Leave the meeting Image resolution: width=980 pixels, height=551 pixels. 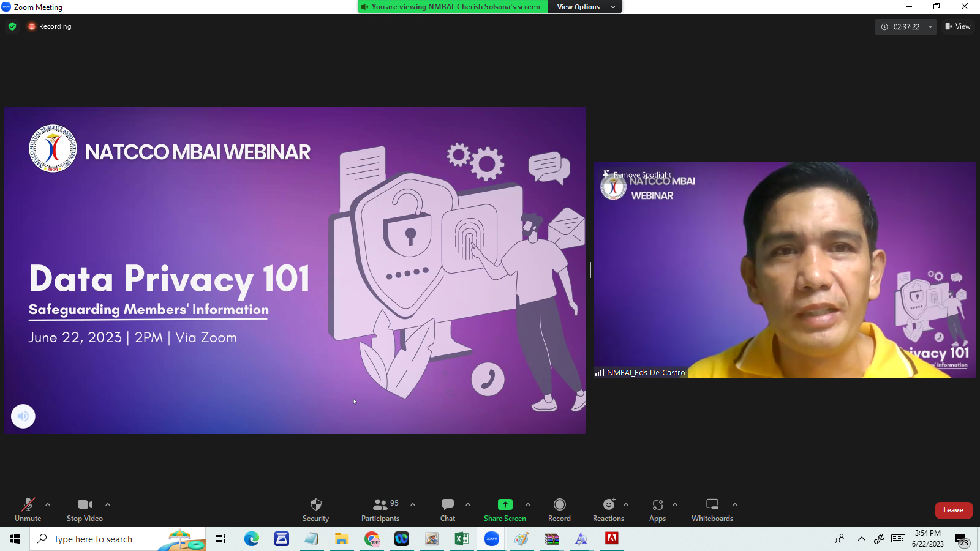click(954, 510)
